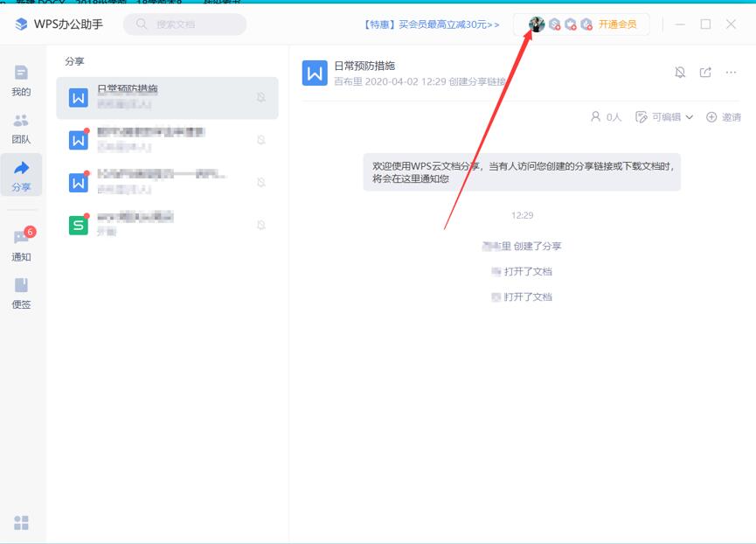Click the WPS办公助手 logo icon
This screenshot has width=756, height=544.
[21, 24]
